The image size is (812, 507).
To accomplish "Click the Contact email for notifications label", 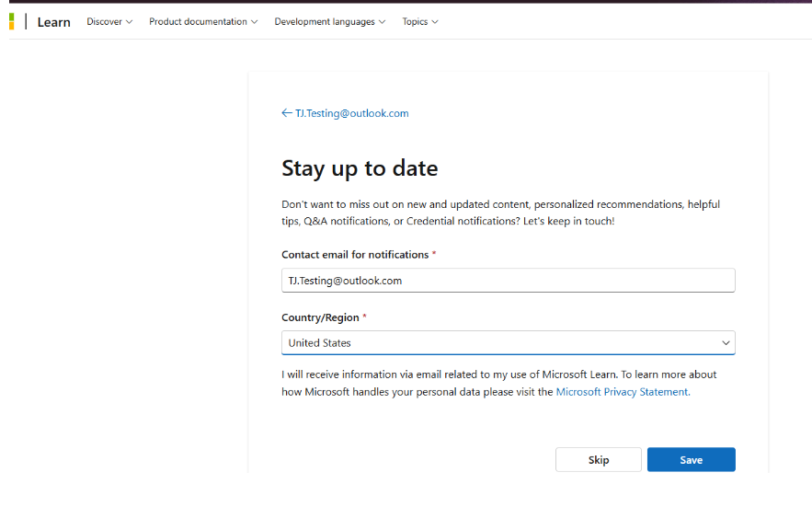I will click(355, 255).
